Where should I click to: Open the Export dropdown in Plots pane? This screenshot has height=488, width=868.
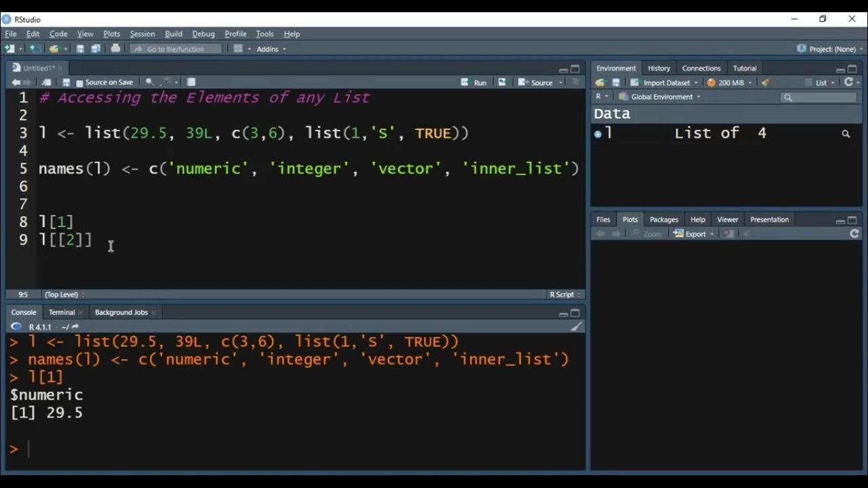tap(694, 234)
